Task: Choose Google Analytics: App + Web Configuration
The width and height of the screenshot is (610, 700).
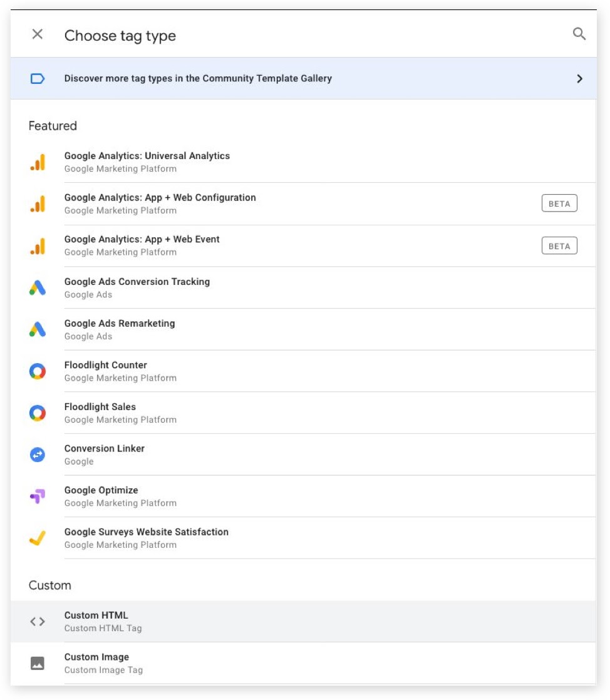Action: pyautogui.click(x=304, y=204)
